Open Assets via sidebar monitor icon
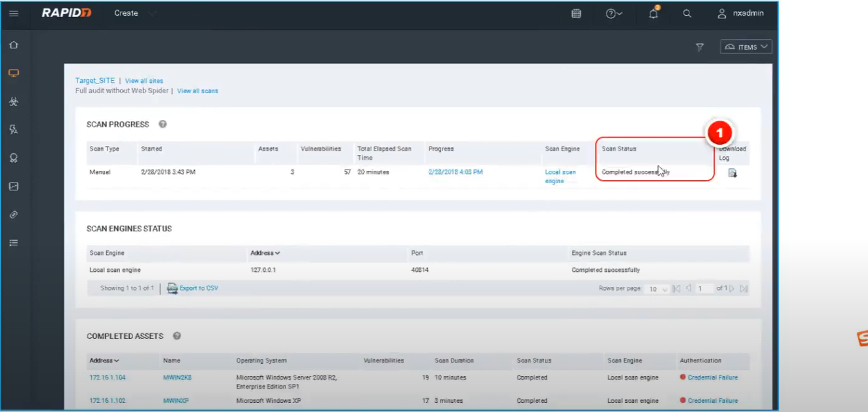 (14, 73)
